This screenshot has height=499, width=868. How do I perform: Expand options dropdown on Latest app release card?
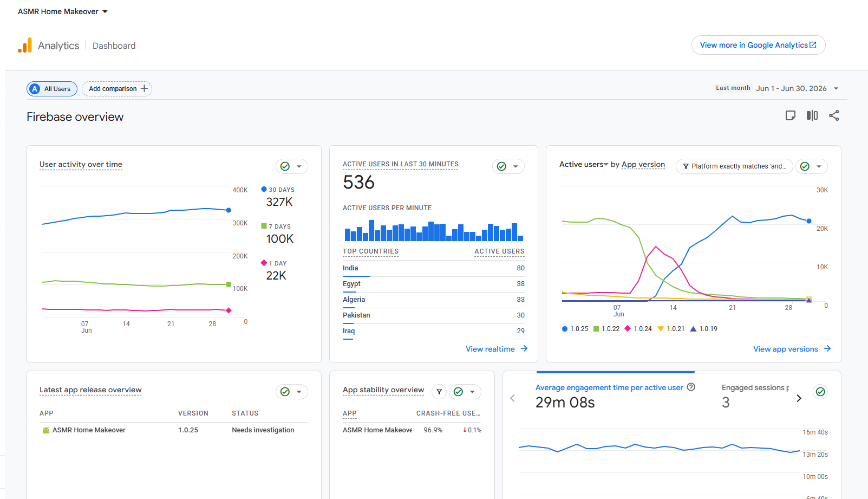299,392
